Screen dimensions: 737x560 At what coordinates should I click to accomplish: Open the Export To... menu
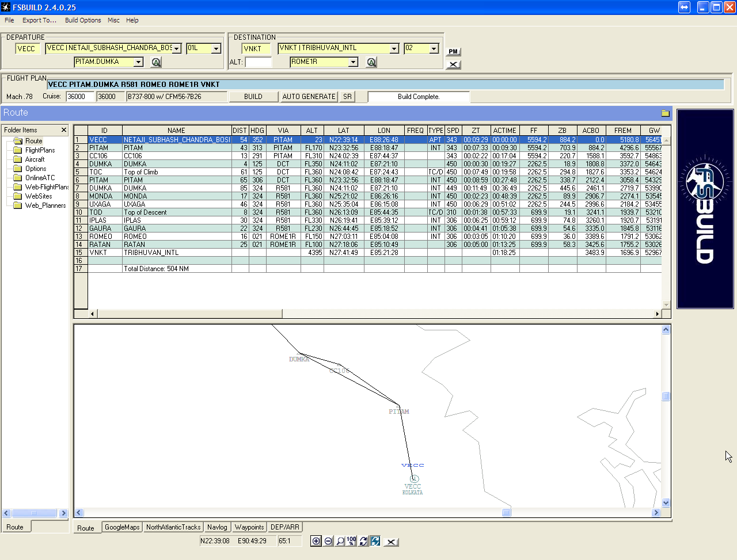tap(39, 20)
